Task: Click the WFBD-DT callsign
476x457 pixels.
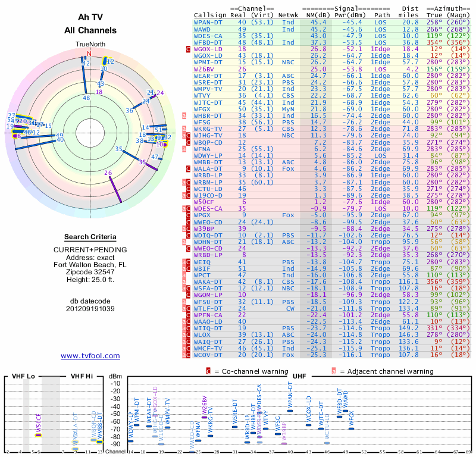Action: click(x=208, y=42)
